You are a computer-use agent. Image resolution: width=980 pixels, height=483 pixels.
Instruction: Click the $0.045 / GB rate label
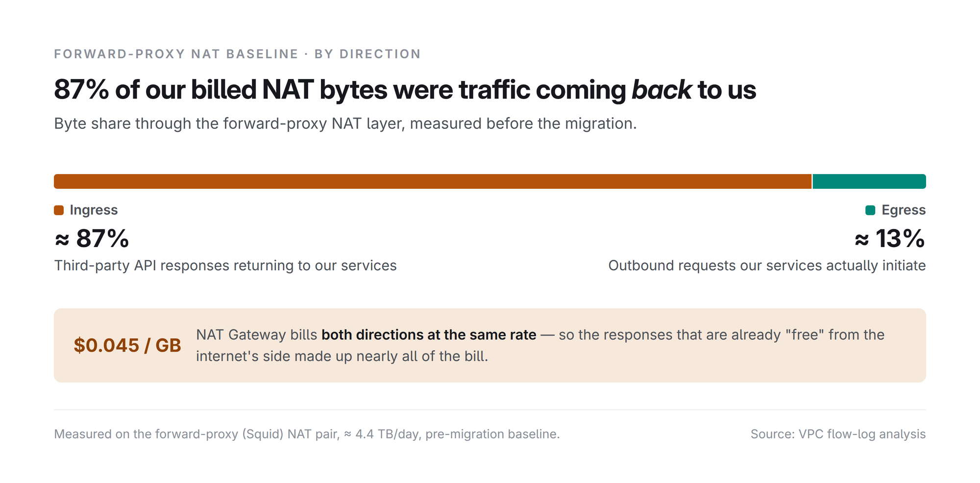tap(127, 345)
